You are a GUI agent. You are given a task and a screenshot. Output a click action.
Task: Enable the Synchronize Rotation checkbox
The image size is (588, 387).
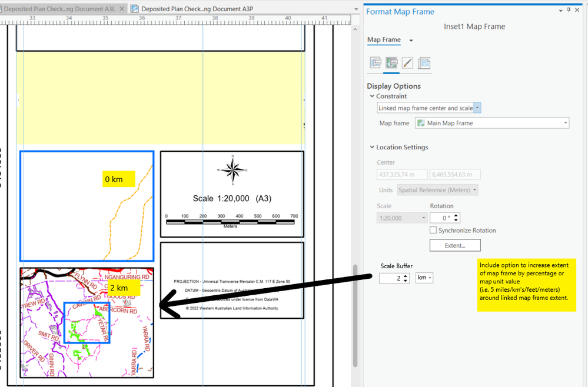(x=433, y=230)
